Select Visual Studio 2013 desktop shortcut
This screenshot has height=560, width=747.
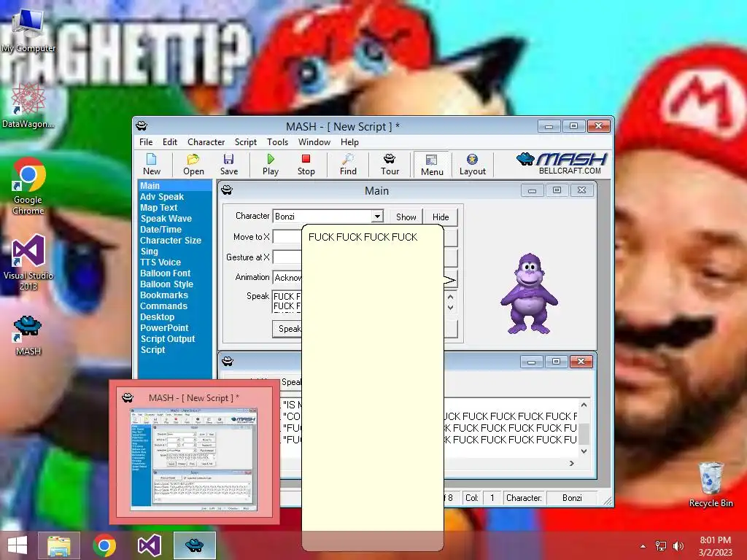tap(28, 262)
